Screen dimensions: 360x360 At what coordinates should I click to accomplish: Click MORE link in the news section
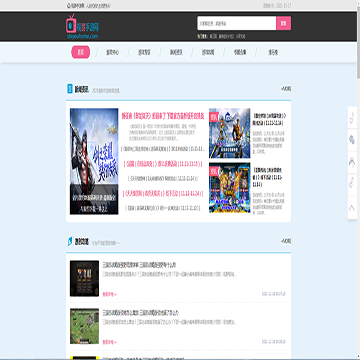286,89
